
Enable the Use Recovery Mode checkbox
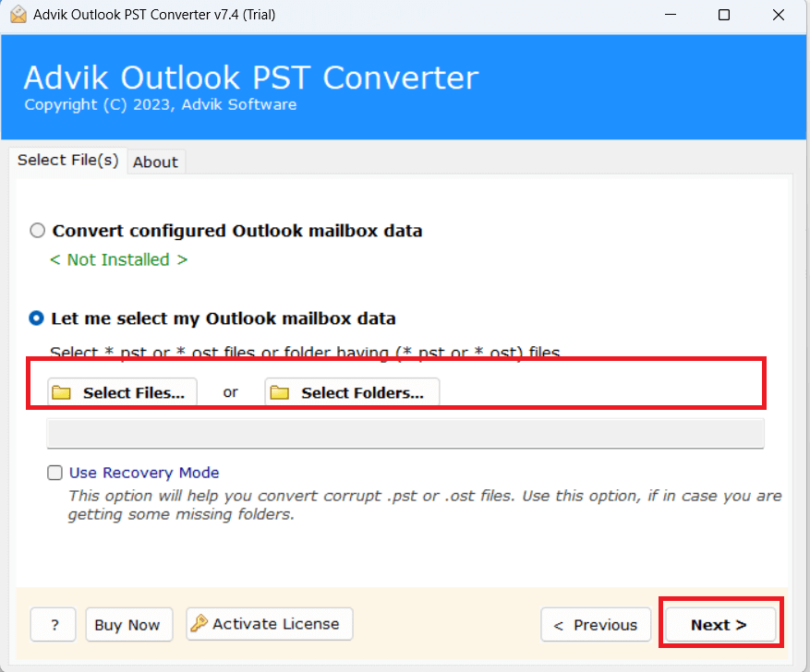(x=54, y=473)
